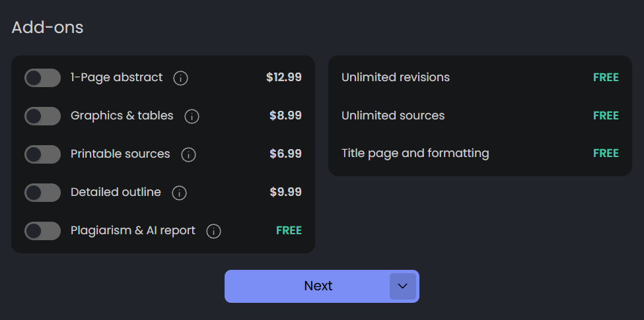The image size is (644, 320).
Task: Turn on Graphics & tables add-on
Action: coord(42,116)
